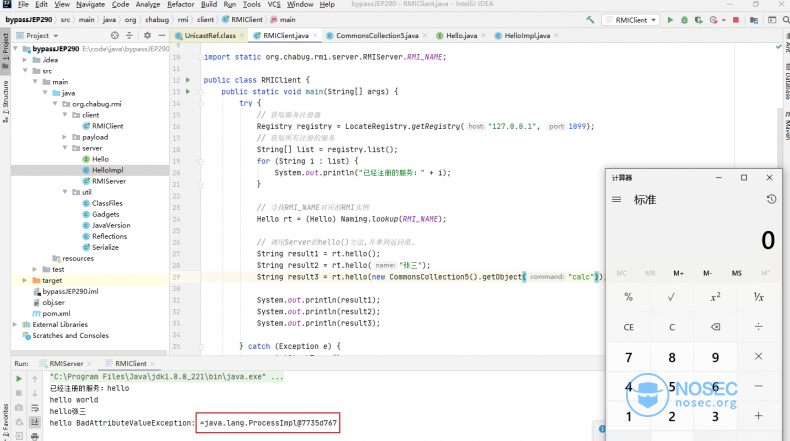The height and width of the screenshot is (441, 790).
Task: Open Calculator history icon
Action: 771,200
